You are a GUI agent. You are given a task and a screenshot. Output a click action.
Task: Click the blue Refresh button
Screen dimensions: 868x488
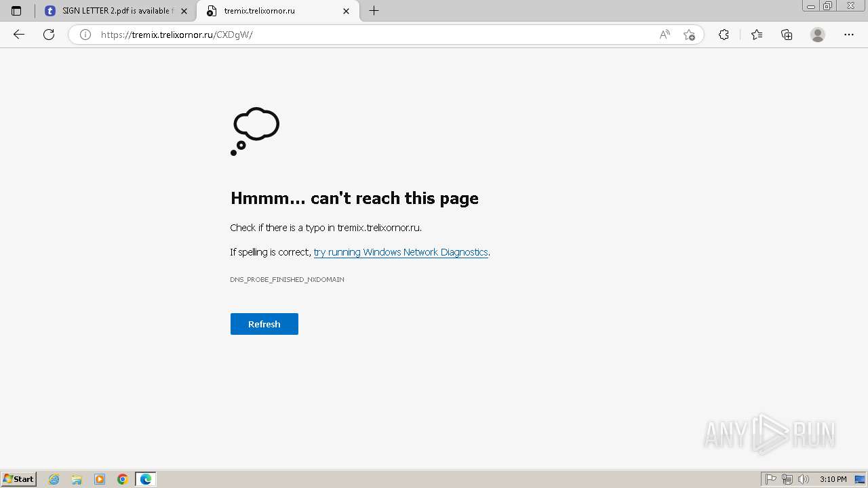(x=264, y=324)
